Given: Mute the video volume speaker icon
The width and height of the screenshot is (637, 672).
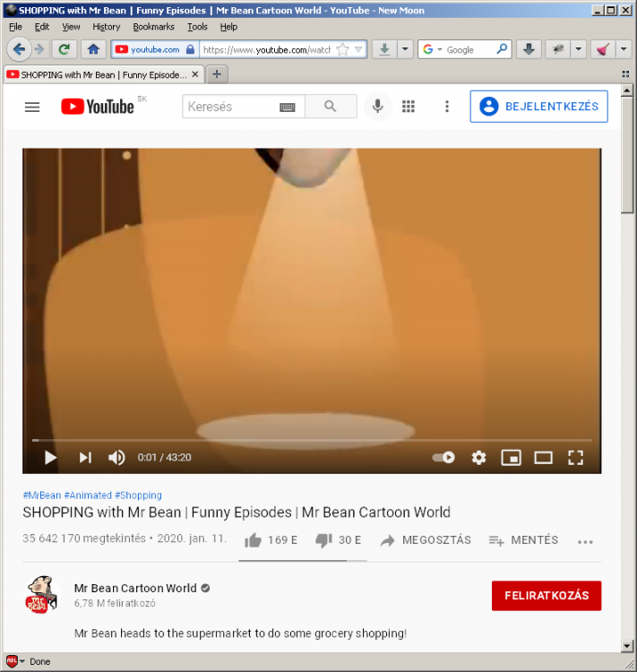Looking at the screenshot, I should pos(116,458).
